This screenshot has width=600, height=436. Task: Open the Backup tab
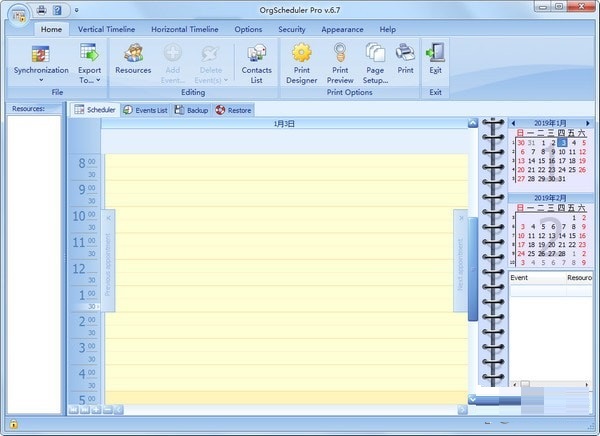191,110
